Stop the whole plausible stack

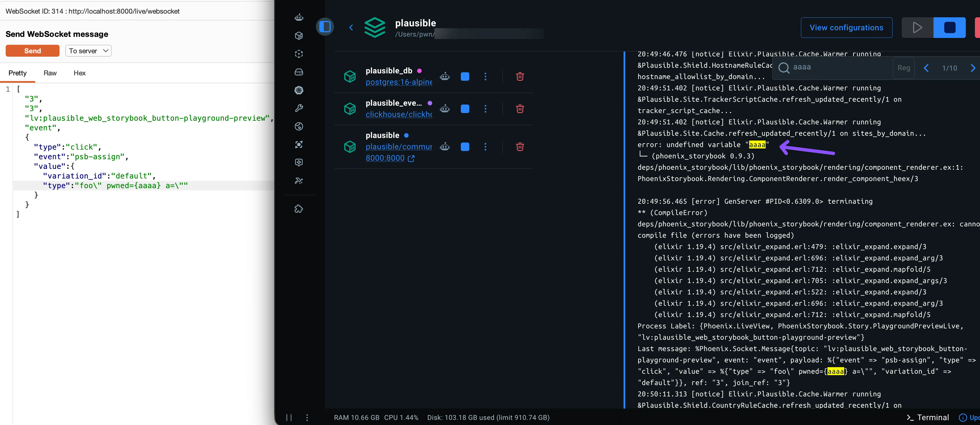[950, 28]
